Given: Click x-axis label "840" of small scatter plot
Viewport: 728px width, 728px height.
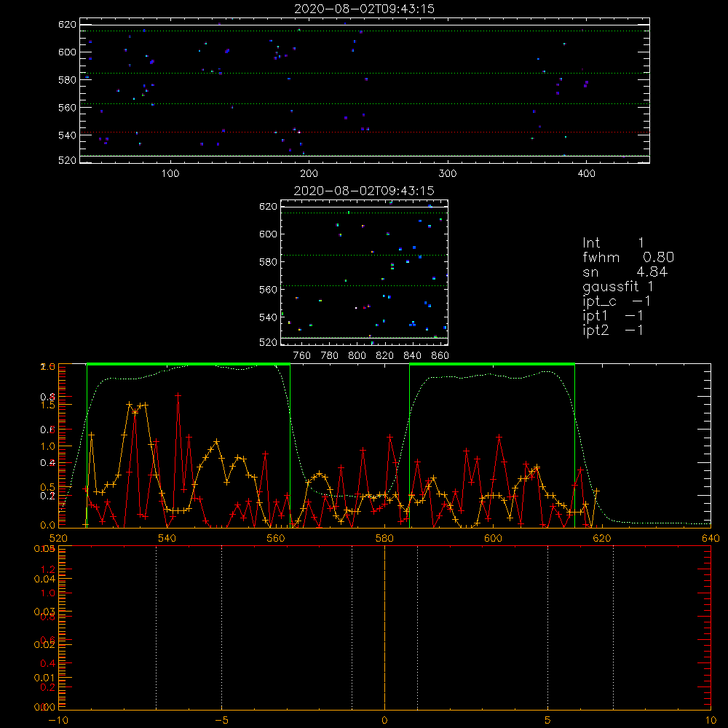Looking at the screenshot, I should (413, 356).
